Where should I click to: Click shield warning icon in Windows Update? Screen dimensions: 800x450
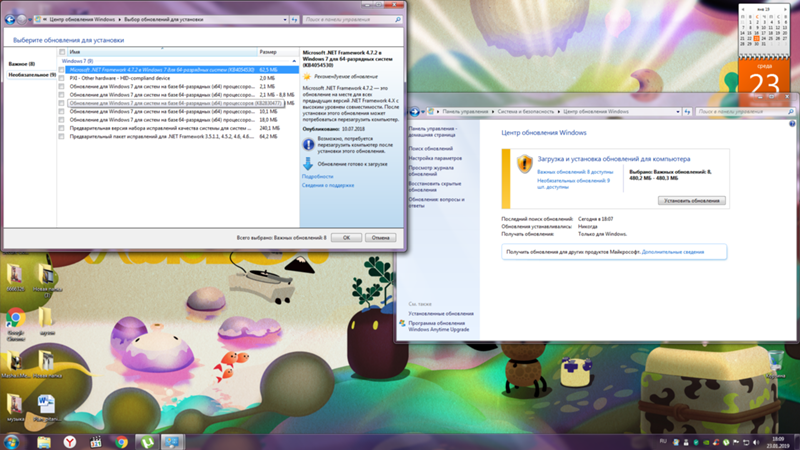coord(524,164)
